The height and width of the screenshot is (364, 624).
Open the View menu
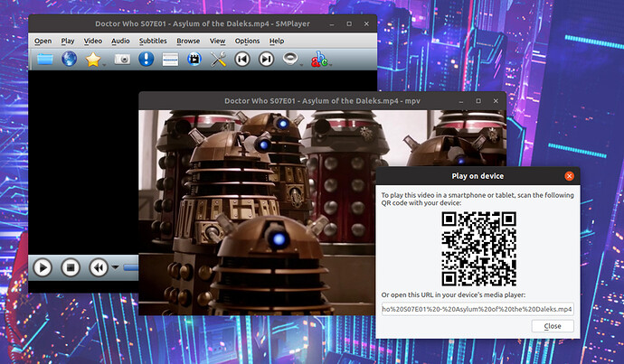[x=217, y=41]
